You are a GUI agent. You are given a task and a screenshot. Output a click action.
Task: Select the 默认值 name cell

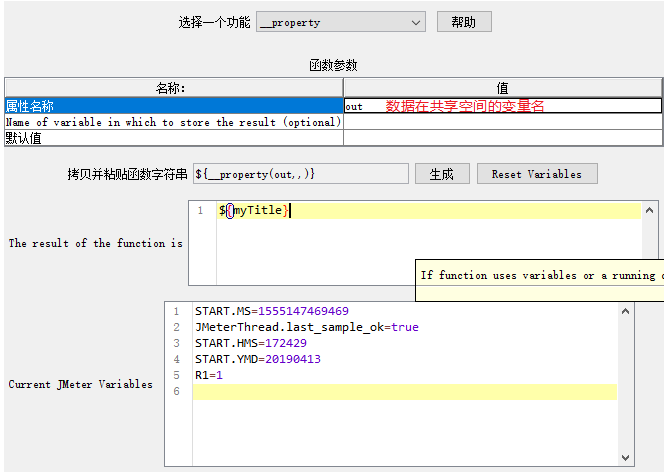coord(173,138)
